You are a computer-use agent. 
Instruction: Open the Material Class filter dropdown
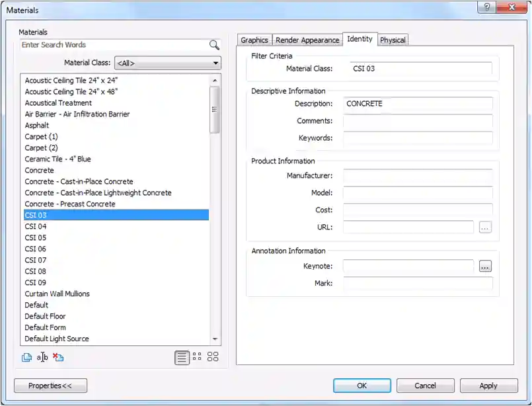167,63
